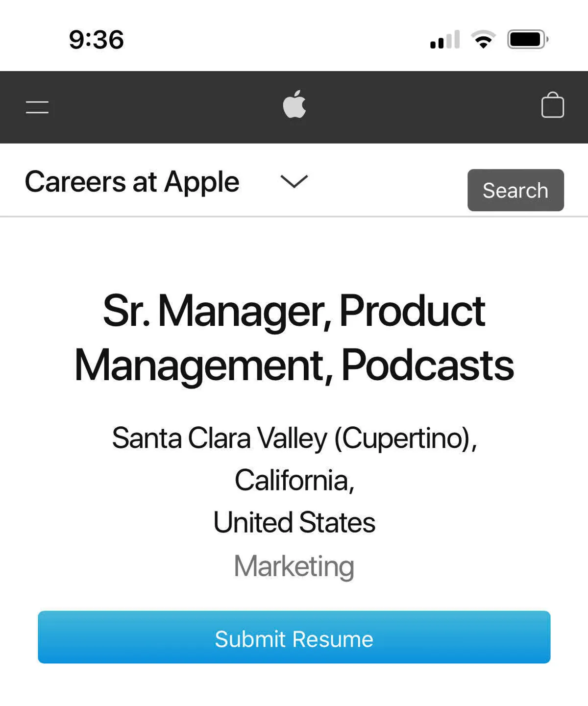Tap the battery indicator icon
The image size is (588, 706).
pos(528,40)
